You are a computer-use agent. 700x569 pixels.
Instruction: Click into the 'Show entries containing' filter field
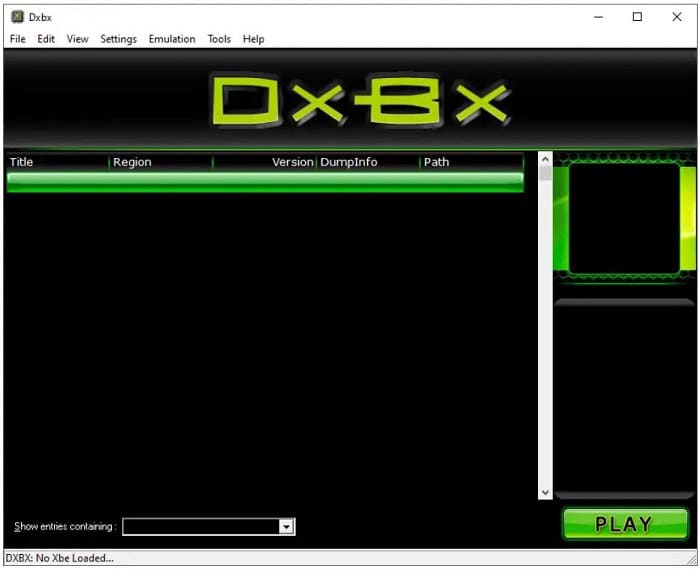click(201, 527)
